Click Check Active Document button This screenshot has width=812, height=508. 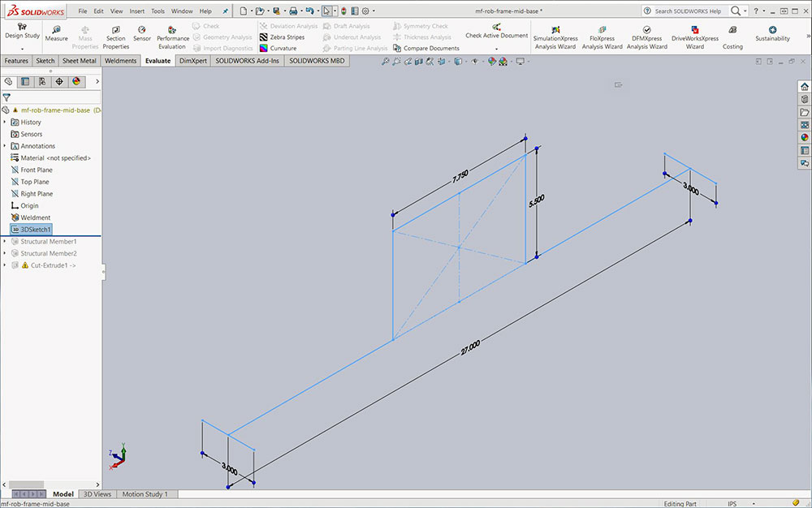(496, 36)
